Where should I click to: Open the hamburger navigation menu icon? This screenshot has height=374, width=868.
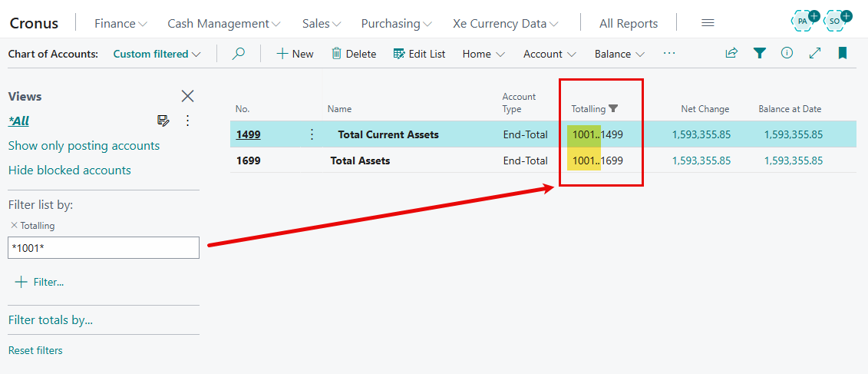pyautogui.click(x=708, y=23)
